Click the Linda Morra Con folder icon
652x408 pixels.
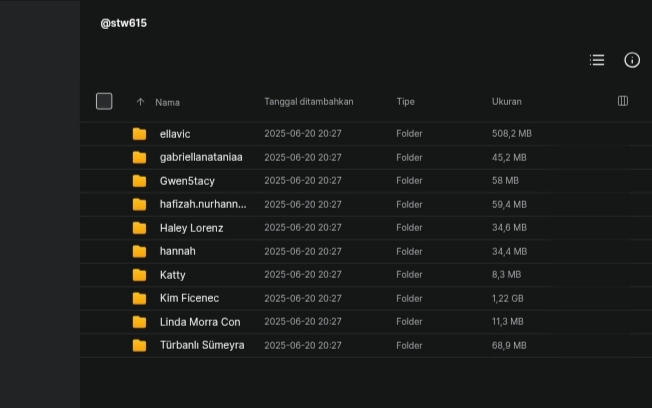coord(139,322)
